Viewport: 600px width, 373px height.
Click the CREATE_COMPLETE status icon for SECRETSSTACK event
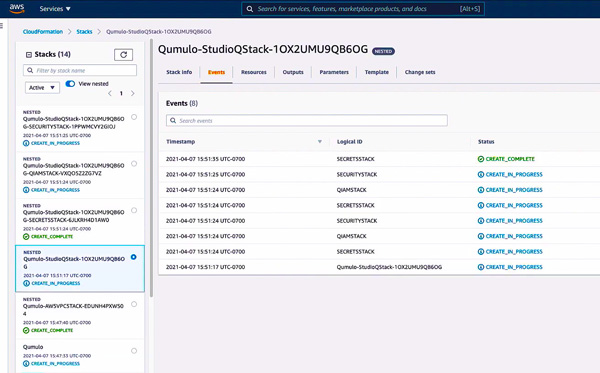click(481, 159)
